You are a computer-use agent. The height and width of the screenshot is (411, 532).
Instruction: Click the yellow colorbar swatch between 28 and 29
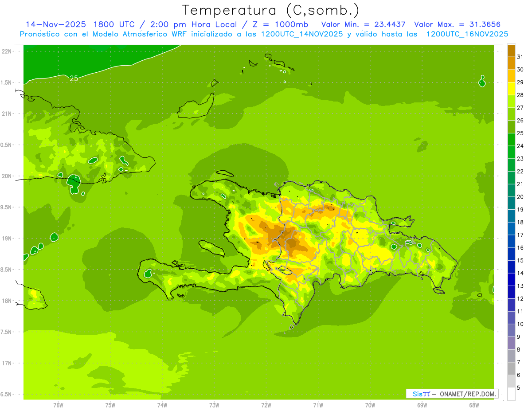coord(511,88)
